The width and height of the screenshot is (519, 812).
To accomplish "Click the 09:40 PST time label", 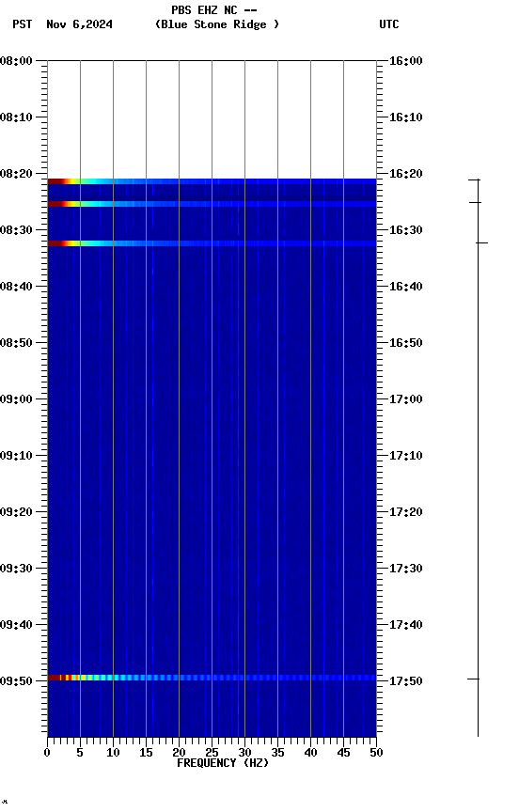I will (x=16, y=626).
